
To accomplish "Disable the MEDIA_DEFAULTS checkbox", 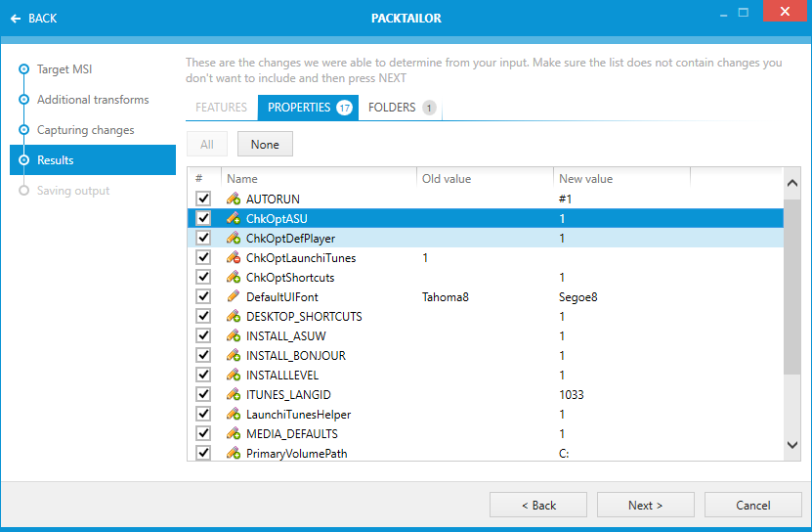I will click(203, 433).
